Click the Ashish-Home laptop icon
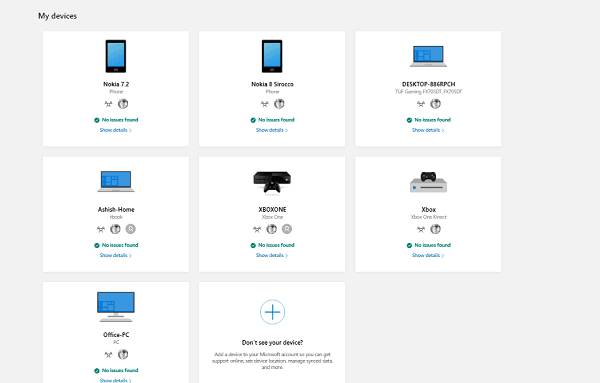The image size is (600, 383). pyautogui.click(x=116, y=181)
